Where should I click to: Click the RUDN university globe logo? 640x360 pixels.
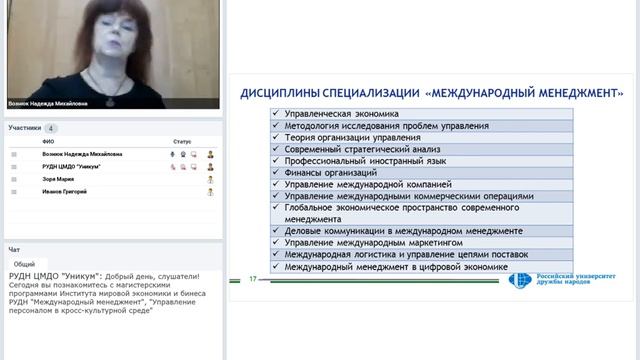(x=520, y=280)
